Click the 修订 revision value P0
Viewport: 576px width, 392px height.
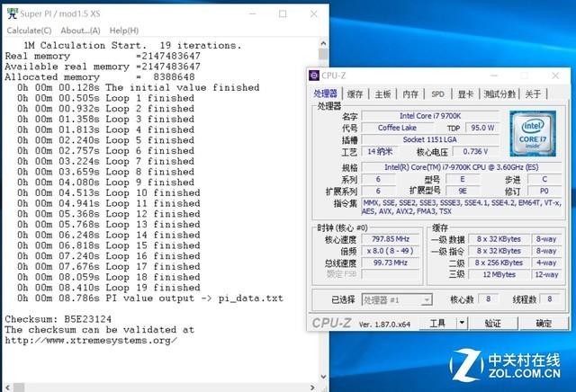click(x=544, y=191)
